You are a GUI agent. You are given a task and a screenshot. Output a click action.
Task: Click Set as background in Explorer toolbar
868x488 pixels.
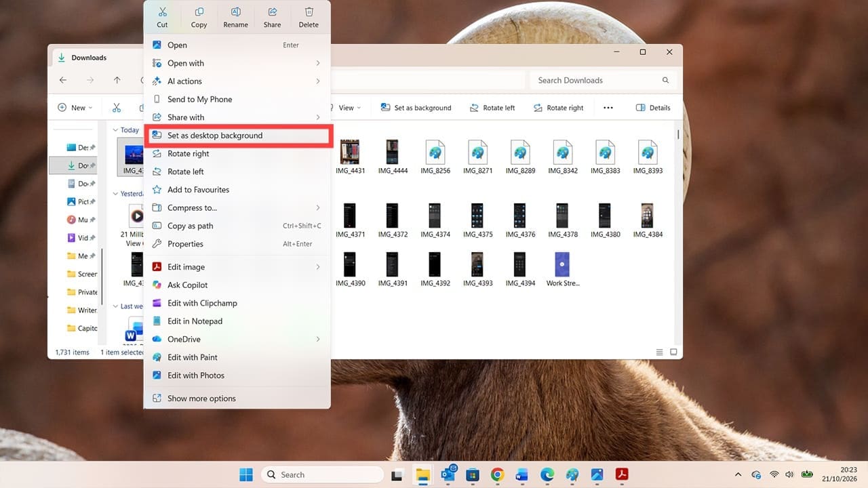point(416,108)
